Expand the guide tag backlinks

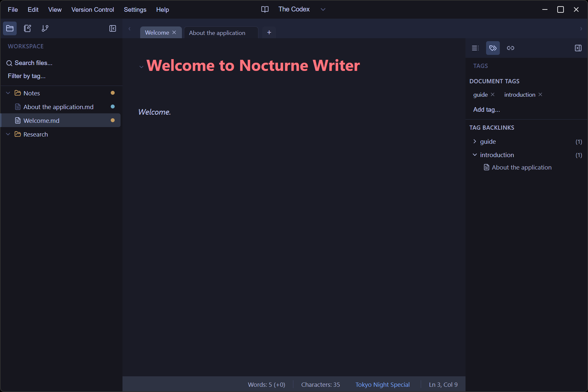coord(475,141)
